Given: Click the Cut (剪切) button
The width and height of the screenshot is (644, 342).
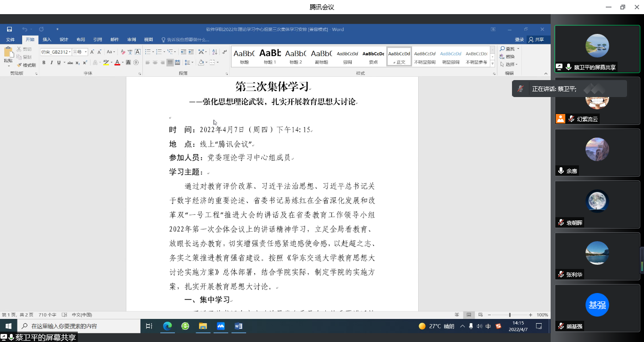Looking at the screenshot, I should [24, 49].
